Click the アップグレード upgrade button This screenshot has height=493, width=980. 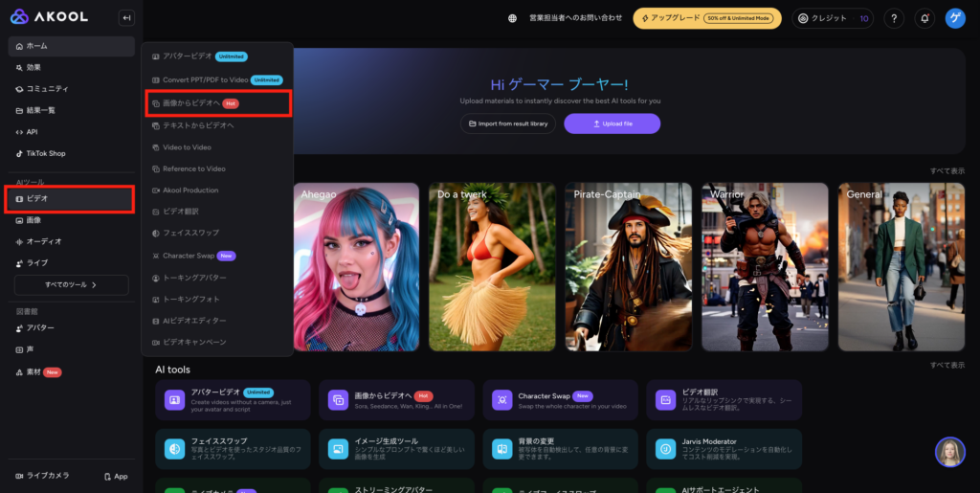tap(707, 19)
